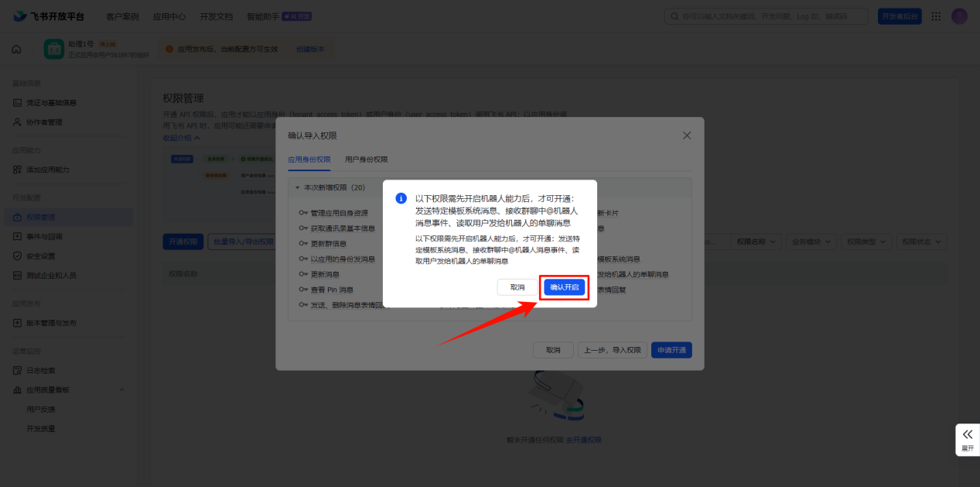
Task: Click the 申请开通 button
Action: point(671,350)
